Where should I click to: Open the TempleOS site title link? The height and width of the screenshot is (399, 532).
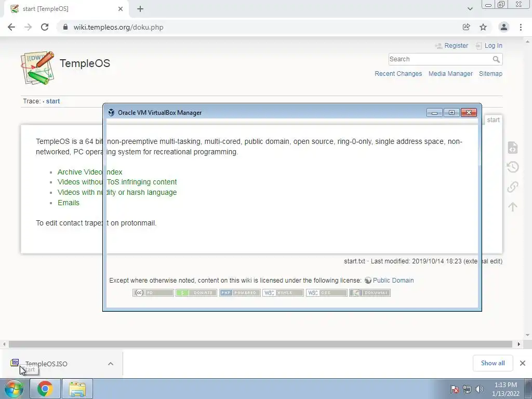coord(85,63)
